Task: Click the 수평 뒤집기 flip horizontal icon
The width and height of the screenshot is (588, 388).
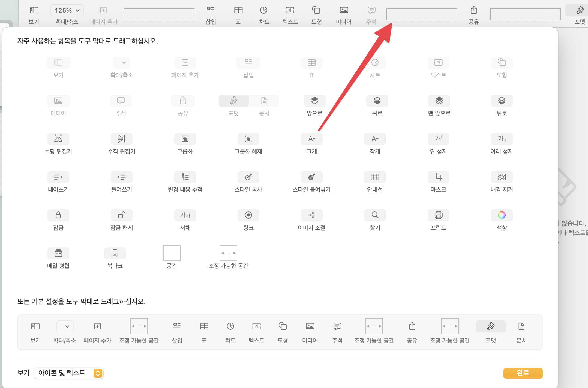Action: point(58,139)
